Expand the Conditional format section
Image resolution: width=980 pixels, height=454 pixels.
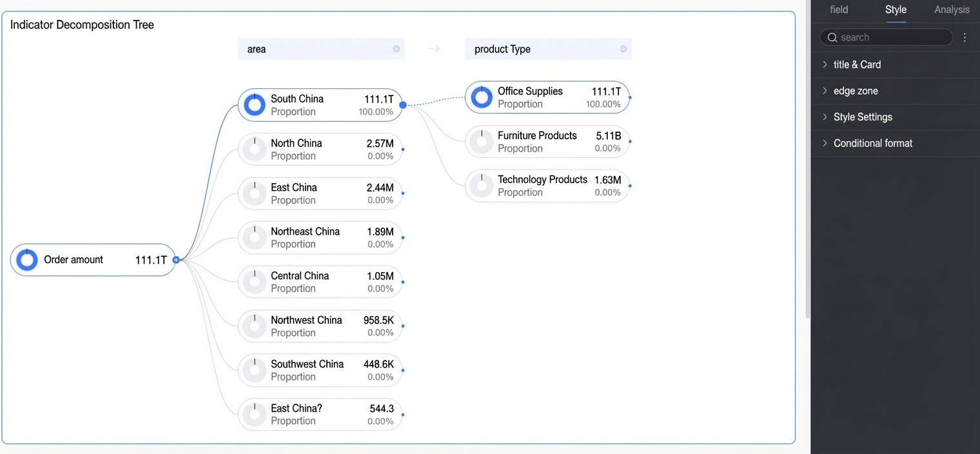[895, 143]
